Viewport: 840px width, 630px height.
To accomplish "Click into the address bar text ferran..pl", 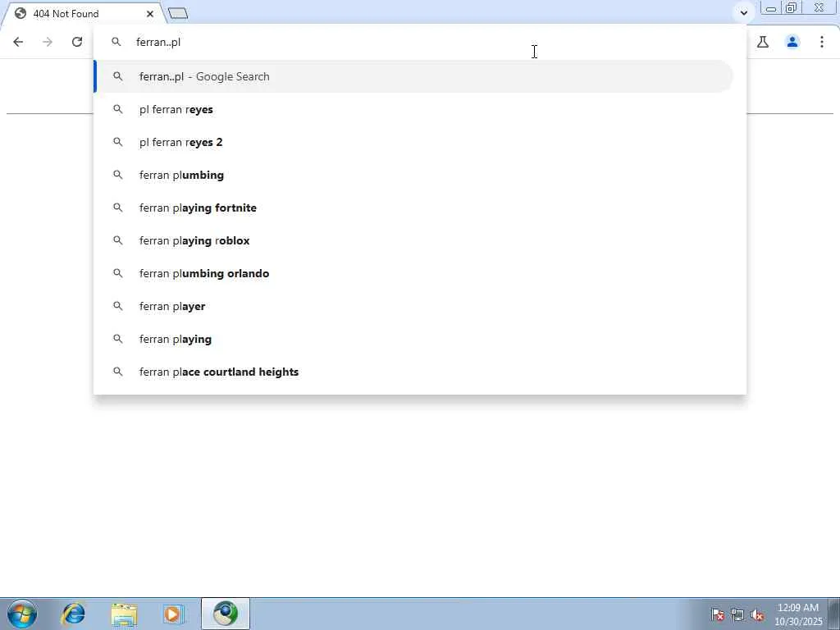I will tap(158, 43).
